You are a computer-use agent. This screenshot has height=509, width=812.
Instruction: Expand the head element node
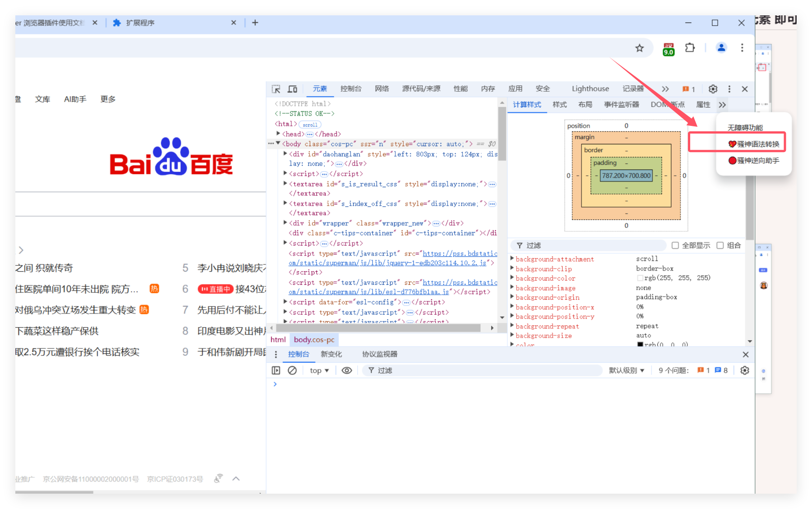(x=278, y=134)
